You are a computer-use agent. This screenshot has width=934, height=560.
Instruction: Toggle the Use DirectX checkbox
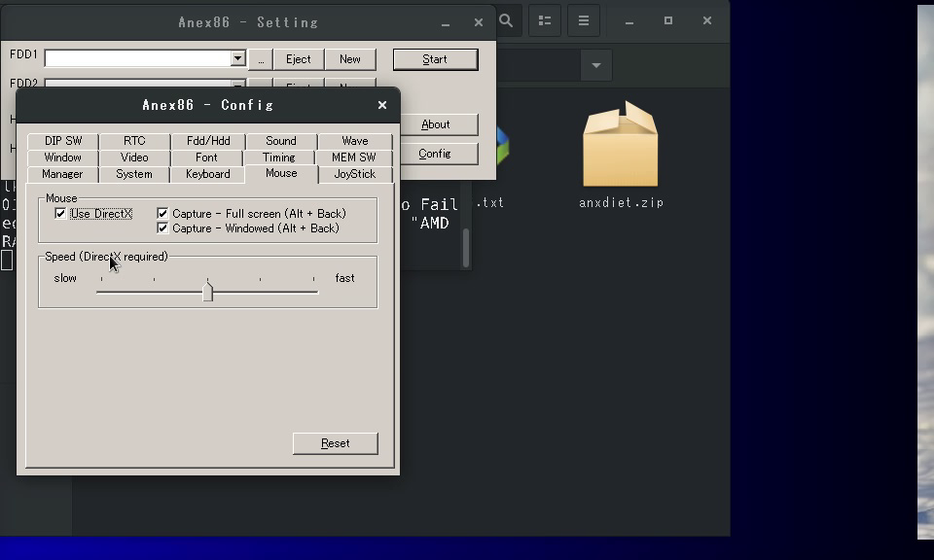pyautogui.click(x=60, y=214)
